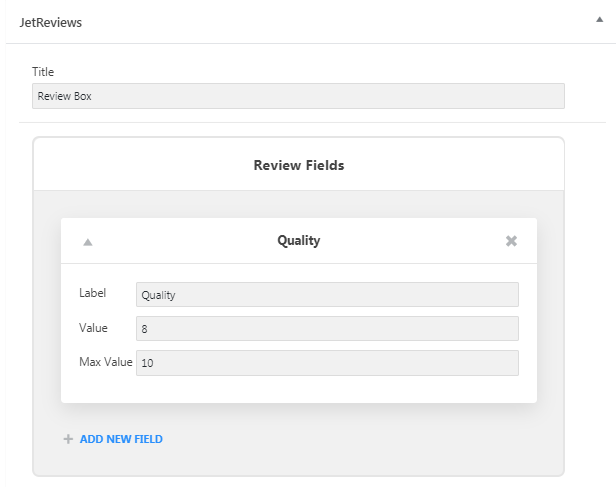Image resolution: width=616 pixels, height=487 pixels.
Task: Click the Label caption in the Quality card
Action: pyautogui.click(x=92, y=293)
